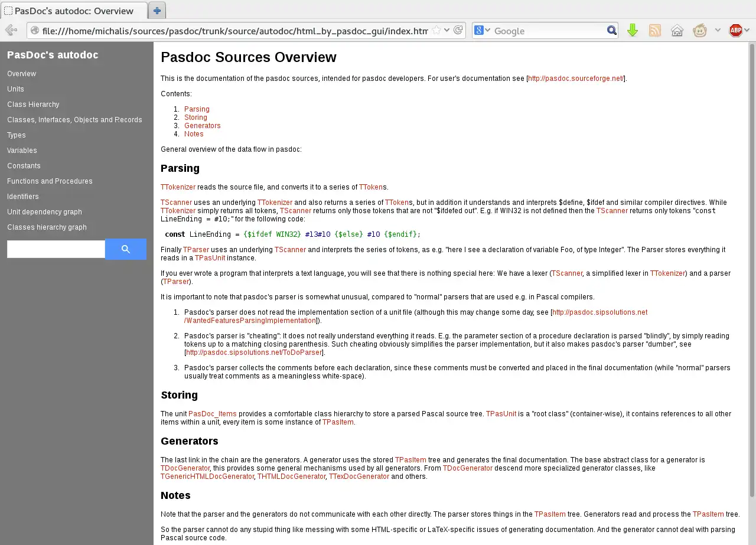Bookmark this page with the star icon
756x545 pixels.
pos(436,30)
